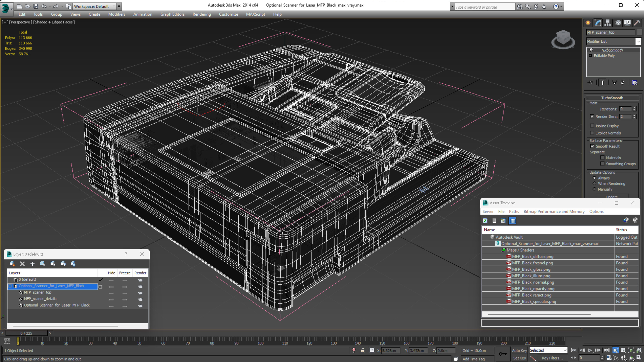This screenshot has width=644, height=362.
Task: Click the Search binoculars icon
Action: [x=519, y=7]
